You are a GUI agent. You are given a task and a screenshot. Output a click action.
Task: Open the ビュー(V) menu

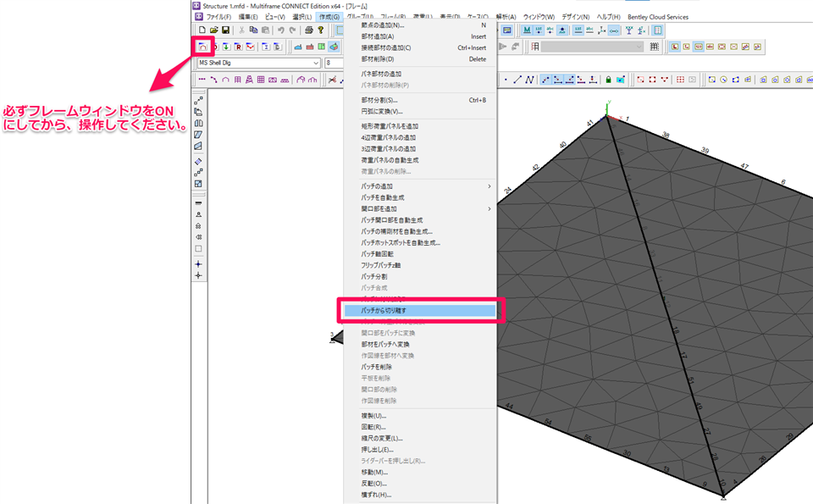pyautogui.click(x=274, y=17)
